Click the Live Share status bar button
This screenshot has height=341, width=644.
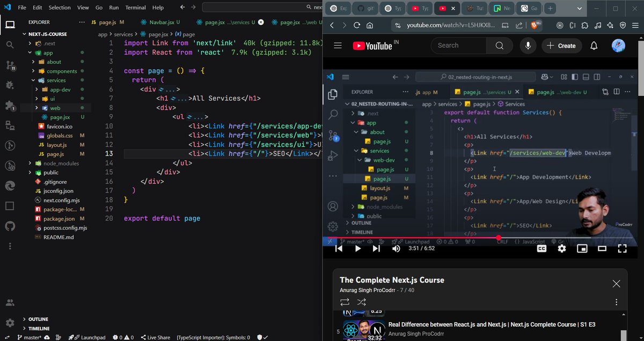tap(155, 337)
